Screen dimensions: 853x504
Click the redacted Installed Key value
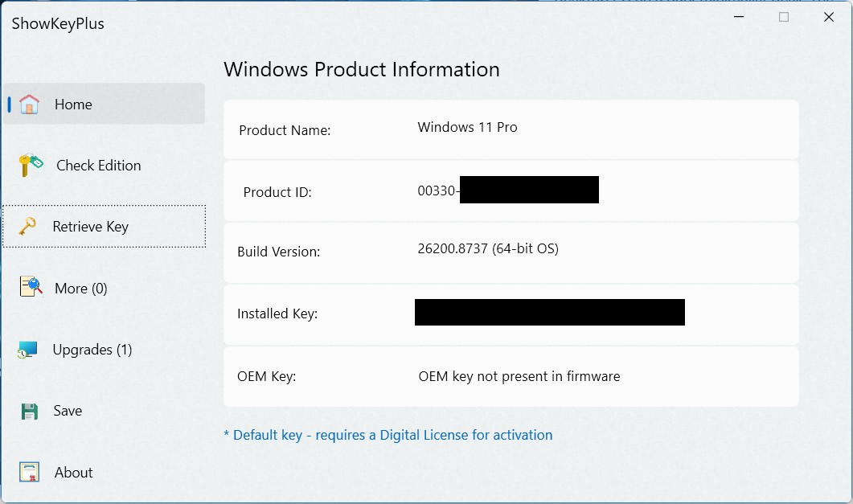[549, 312]
